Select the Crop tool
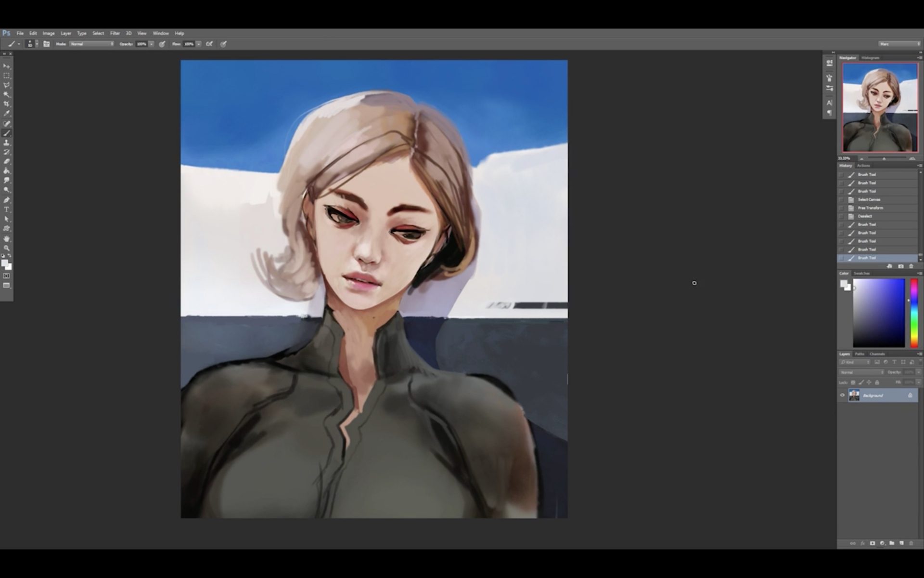The width and height of the screenshot is (924, 578). [x=7, y=104]
